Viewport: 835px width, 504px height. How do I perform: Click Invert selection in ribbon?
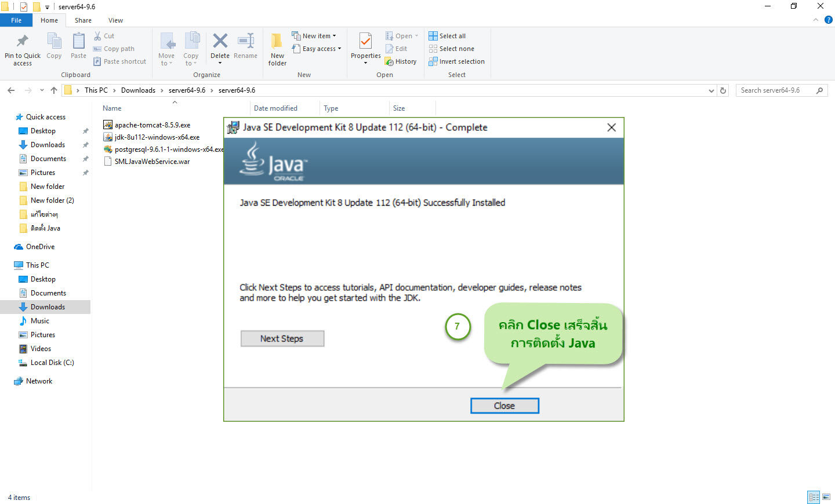click(456, 61)
